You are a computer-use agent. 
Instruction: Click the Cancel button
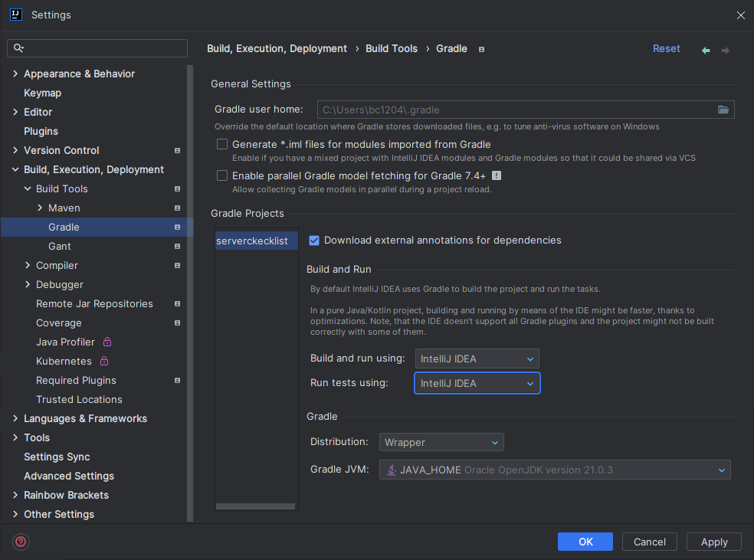[x=650, y=542]
